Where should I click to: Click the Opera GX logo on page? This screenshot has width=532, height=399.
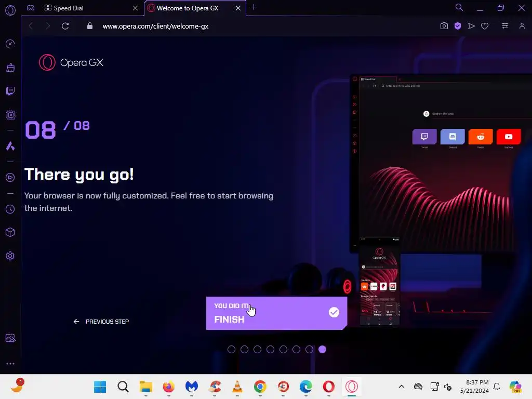[x=71, y=62]
